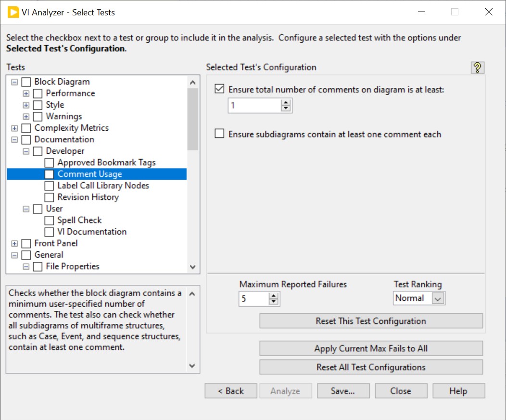Click the Close button at bottom
The width and height of the screenshot is (506, 420).
click(401, 391)
